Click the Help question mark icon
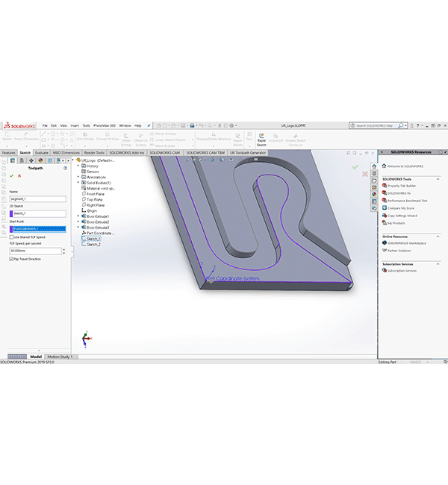448x485 pixels. [x=417, y=125]
